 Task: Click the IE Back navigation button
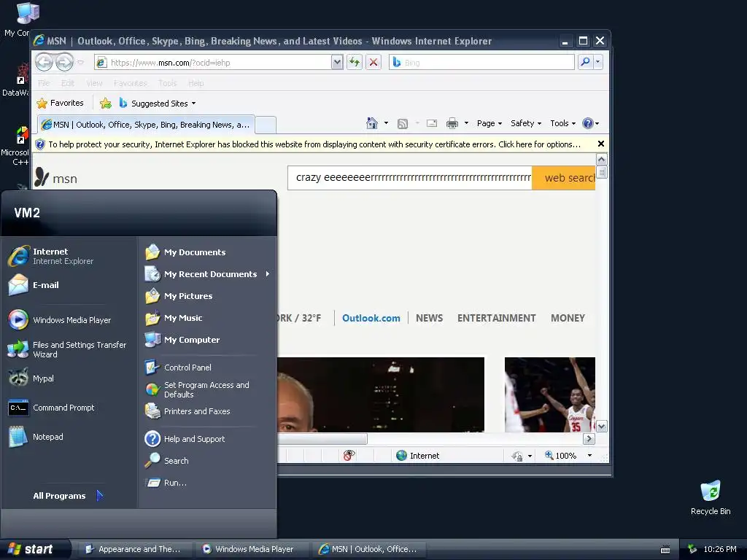click(x=44, y=62)
